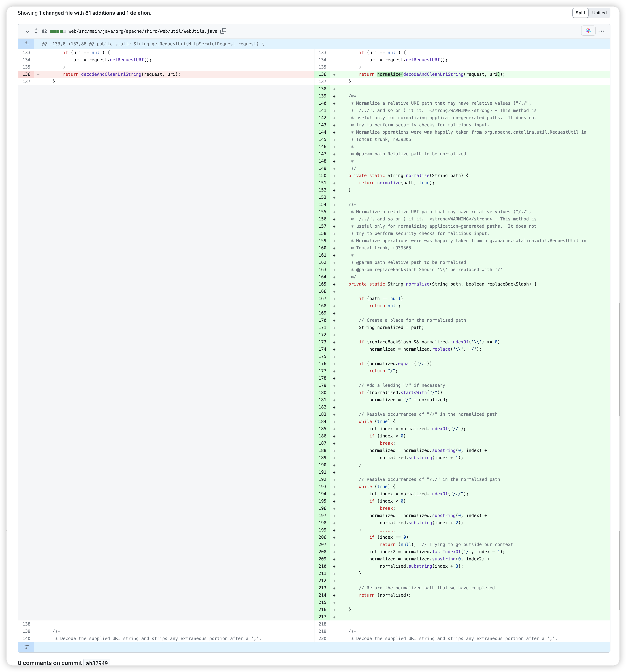This screenshot has width=626, height=672.
Task: Click deleted line number 136
Action: (x=26, y=74)
